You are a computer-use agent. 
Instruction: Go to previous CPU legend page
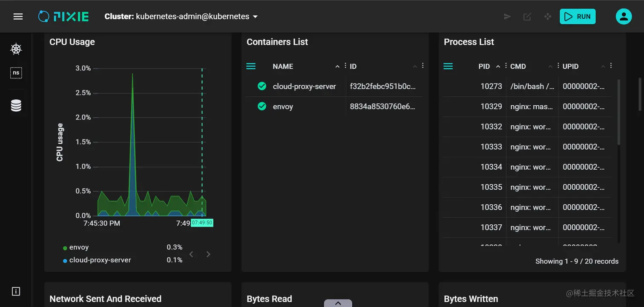tap(191, 254)
